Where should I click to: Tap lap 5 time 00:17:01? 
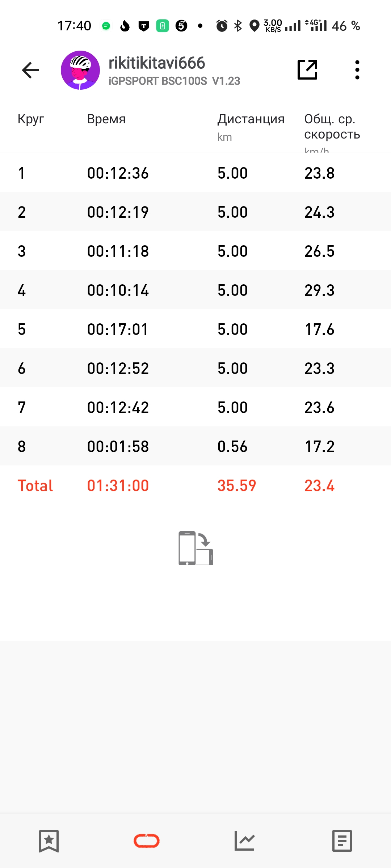[118, 329]
